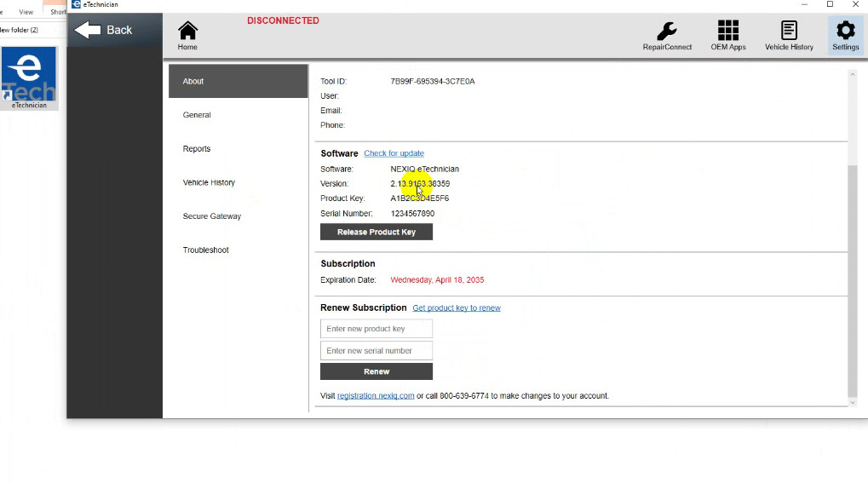This screenshot has width=868, height=483.
Task: Open Vehicle History toolbar icon
Action: (789, 36)
